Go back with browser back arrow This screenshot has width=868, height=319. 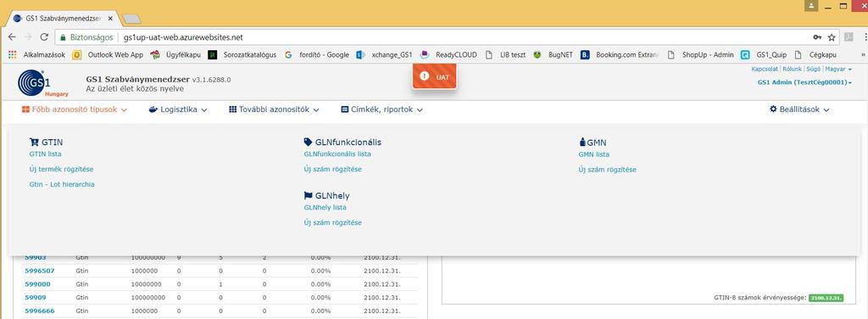tap(12, 37)
